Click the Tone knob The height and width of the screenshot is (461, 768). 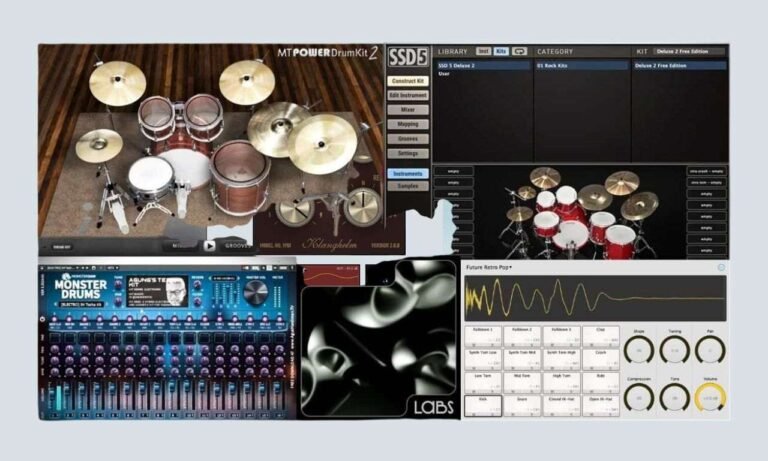674,398
